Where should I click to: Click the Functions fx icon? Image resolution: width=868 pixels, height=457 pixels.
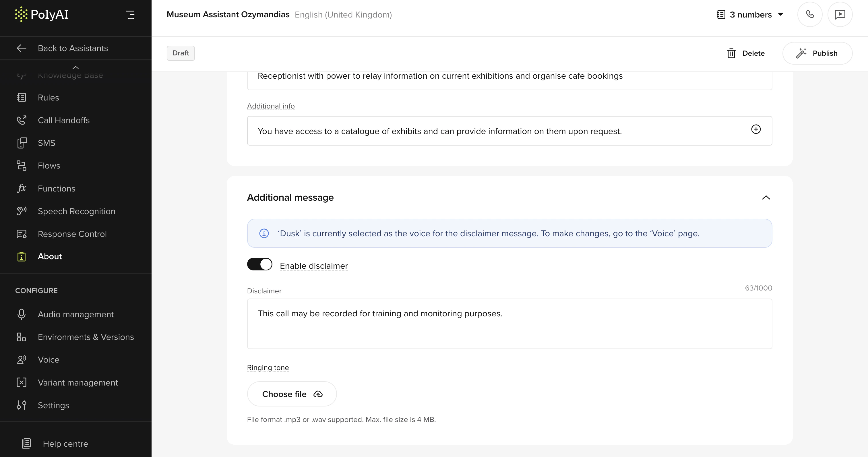pyautogui.click(x=22, y=188)
